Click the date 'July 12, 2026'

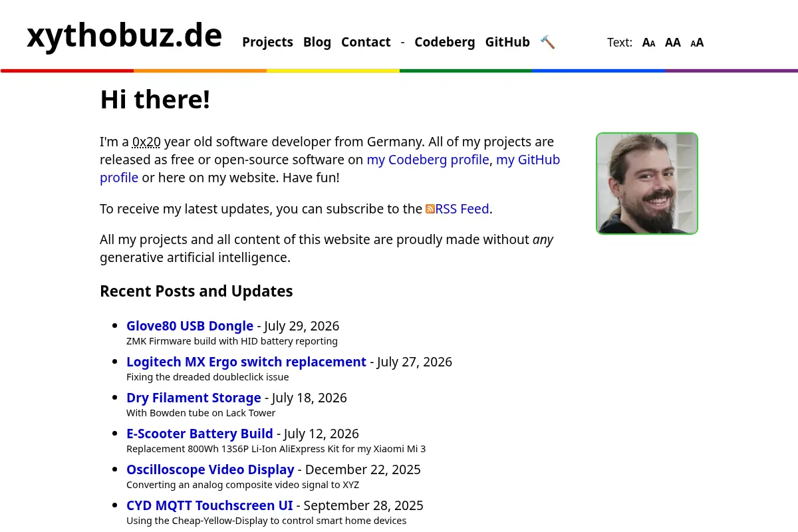click(321, 434)
